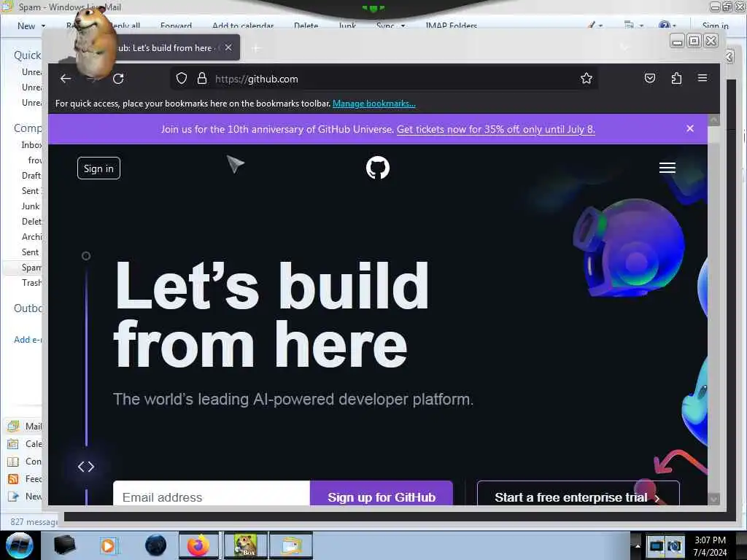Select Archive folder in Live Mail sidebar
747x560 pixels.
tap(31, 237)
